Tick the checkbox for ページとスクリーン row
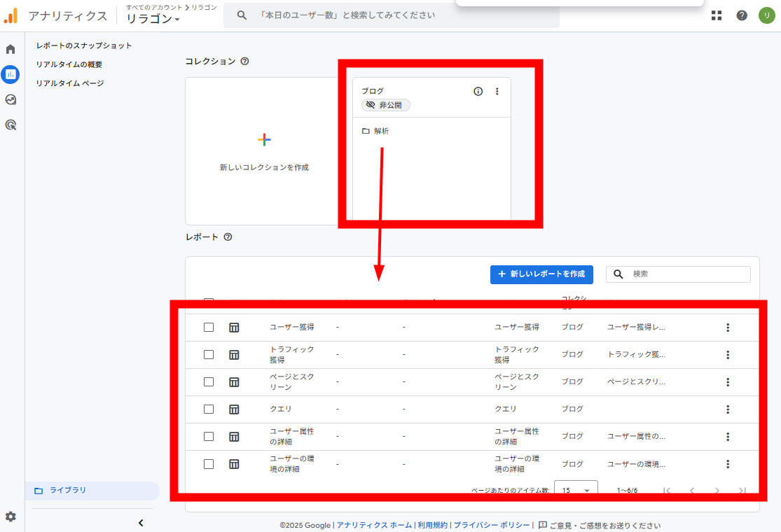The height and width of the screenshot is (532, 781). click(x=209, y=382)
